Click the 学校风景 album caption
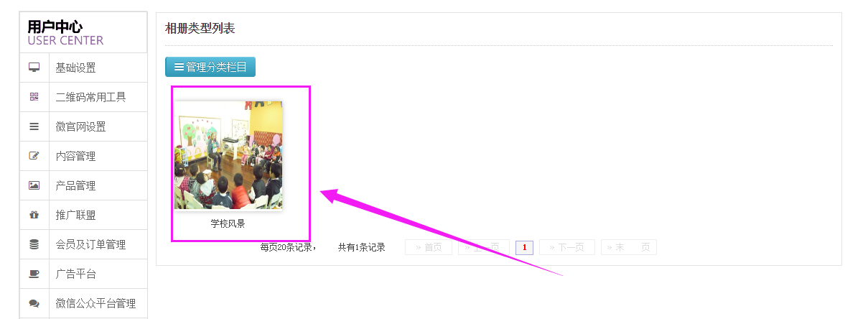Viewport: 868px width, 319px height. pyautogui.click(x=228, y=223)
